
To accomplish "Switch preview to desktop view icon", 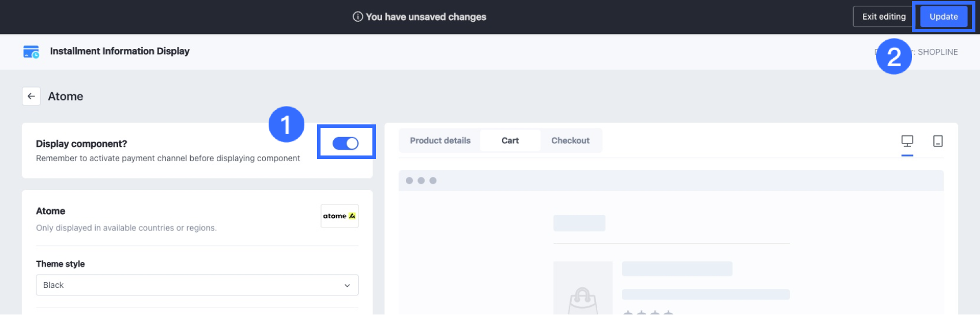I will pos(907,141).
